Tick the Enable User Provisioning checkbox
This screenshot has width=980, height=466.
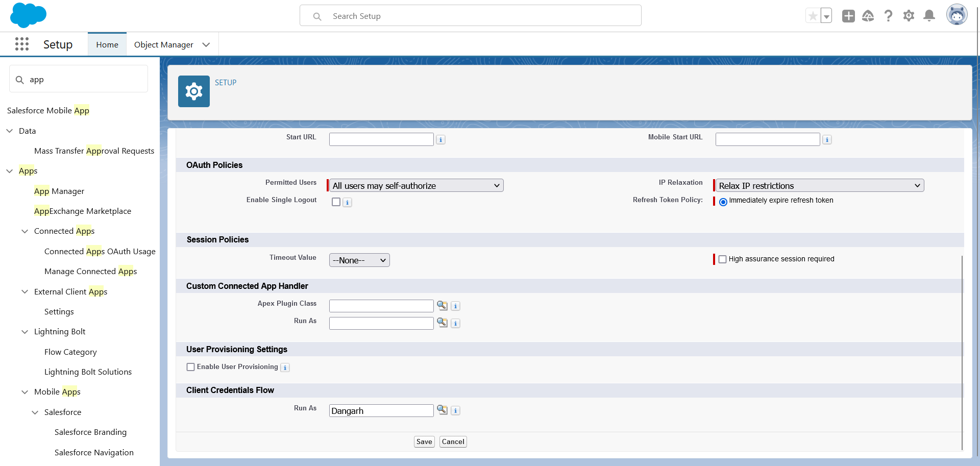[x=191, y=367]
